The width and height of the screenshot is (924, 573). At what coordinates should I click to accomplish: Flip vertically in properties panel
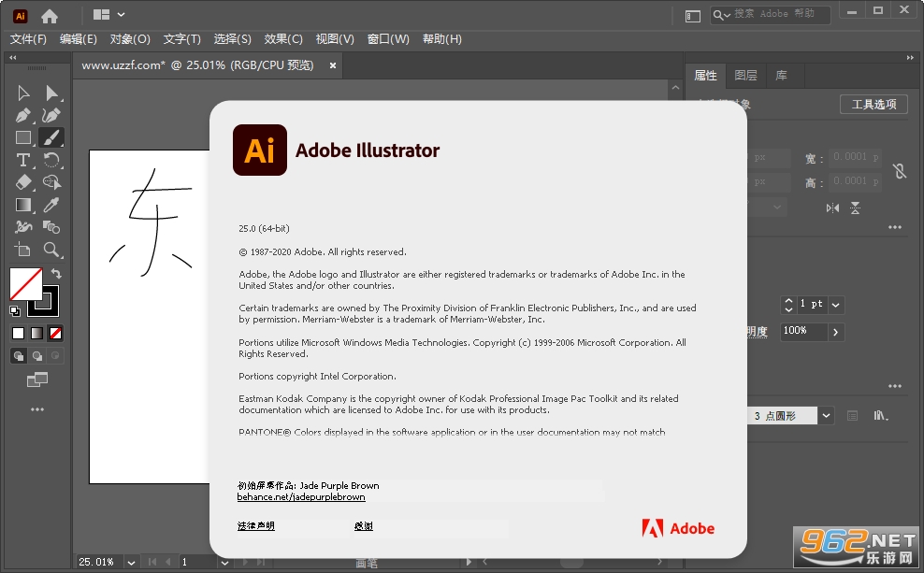click(x=855, y=208)
